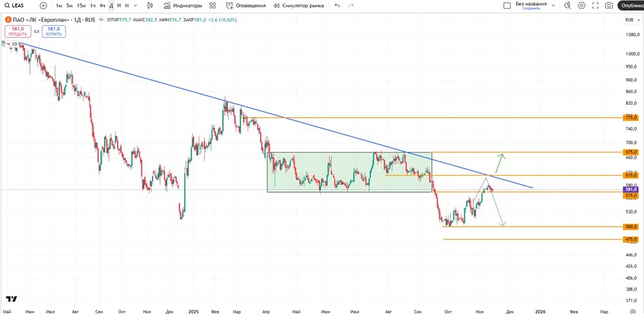644x314 pixels.
Task: Click the 2025 label on time axis
Action: 193,311
